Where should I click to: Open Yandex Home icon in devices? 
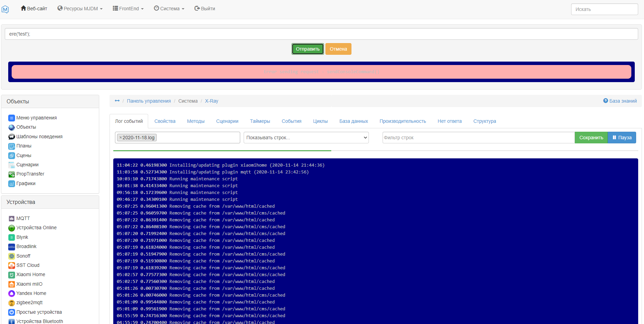(12, 294)
